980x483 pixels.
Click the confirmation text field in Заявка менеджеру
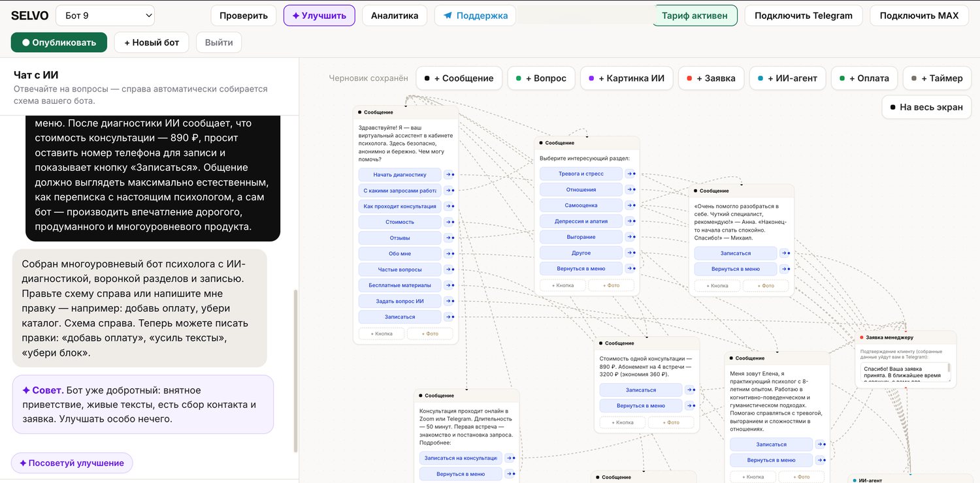click(x=906, y=373)
